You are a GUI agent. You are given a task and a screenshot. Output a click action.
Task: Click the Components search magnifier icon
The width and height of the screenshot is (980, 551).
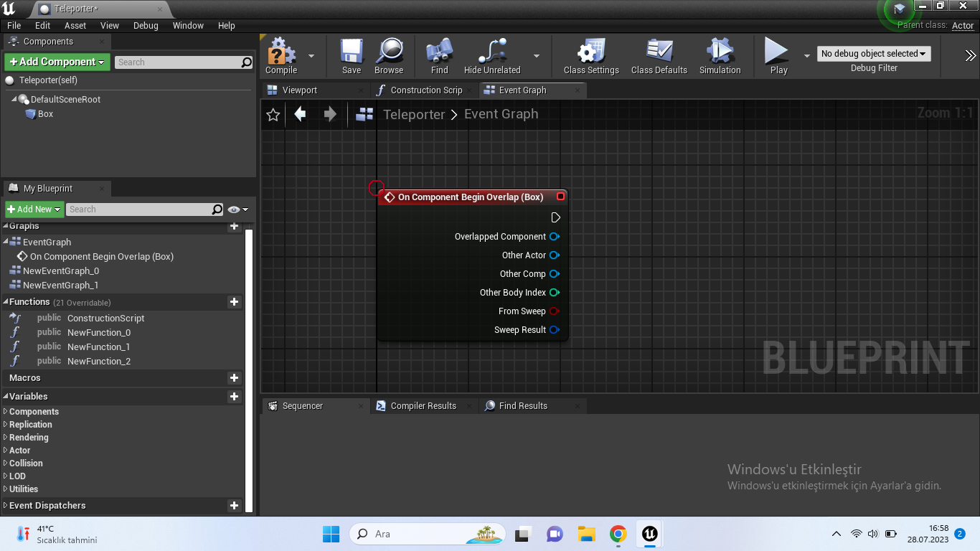tap(247, 62)
